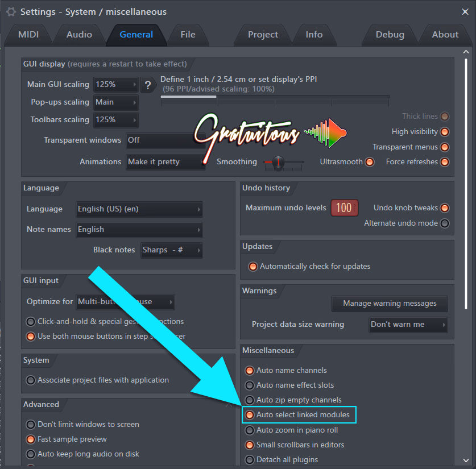Click the settings gear icon in title bar

tap(11, 12)
